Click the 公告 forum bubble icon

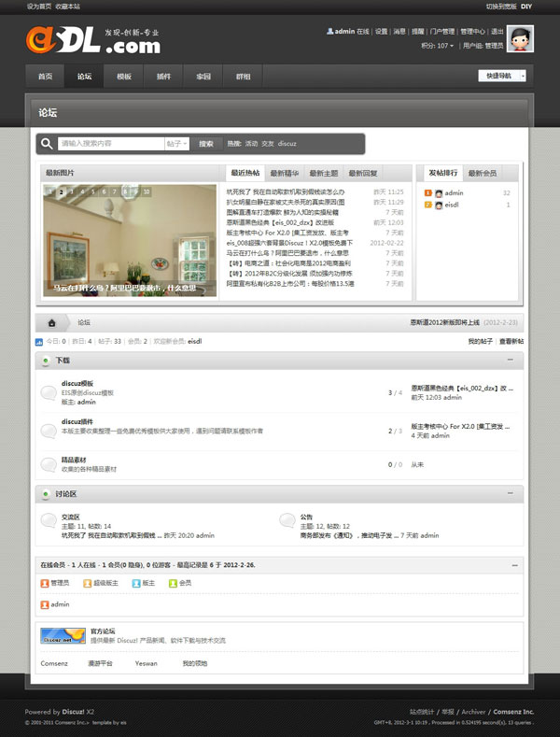coord(287,520)
